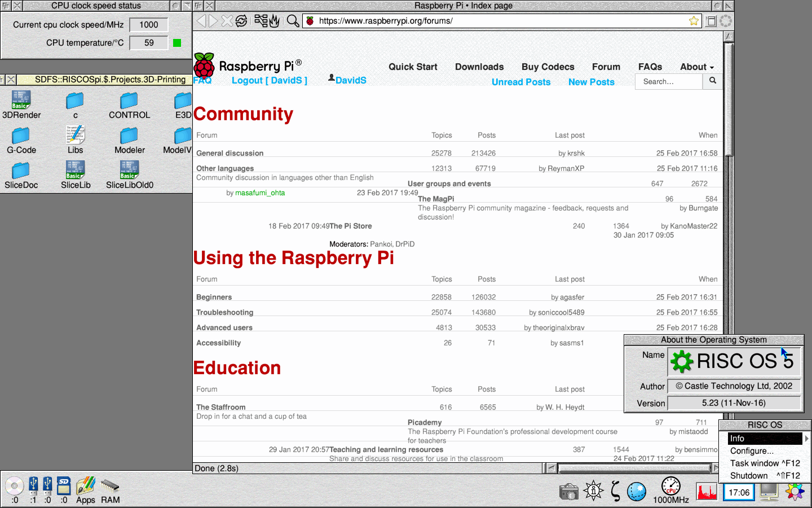Open the Unread Posts link
The width and height of the screenshot is (812, 508).
521,82
